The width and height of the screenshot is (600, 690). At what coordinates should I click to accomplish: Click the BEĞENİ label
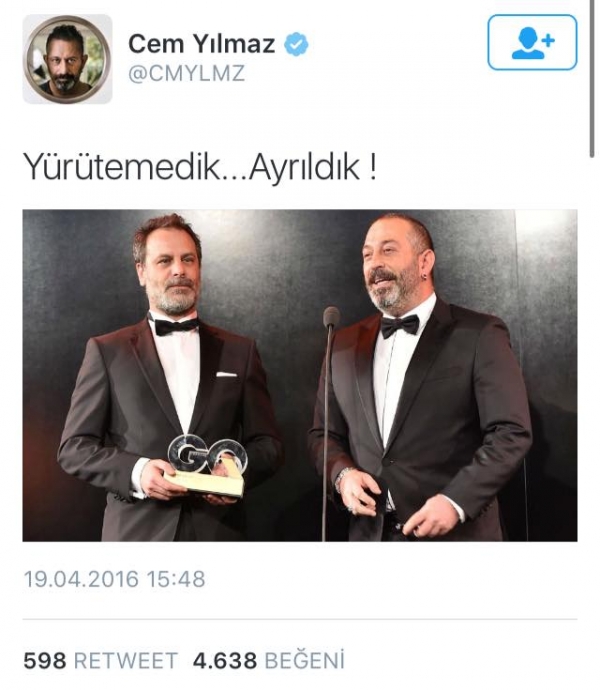pyautogui.click(x=305, y=660)
